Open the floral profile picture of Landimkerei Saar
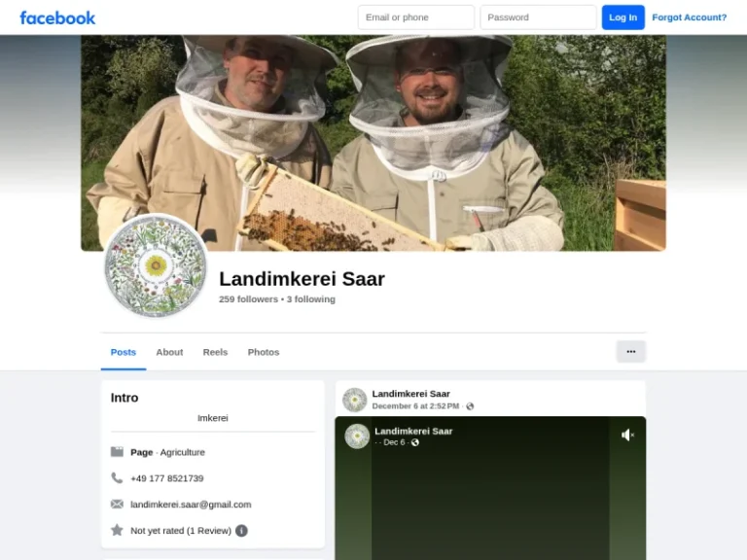 [x=156, y=265]
